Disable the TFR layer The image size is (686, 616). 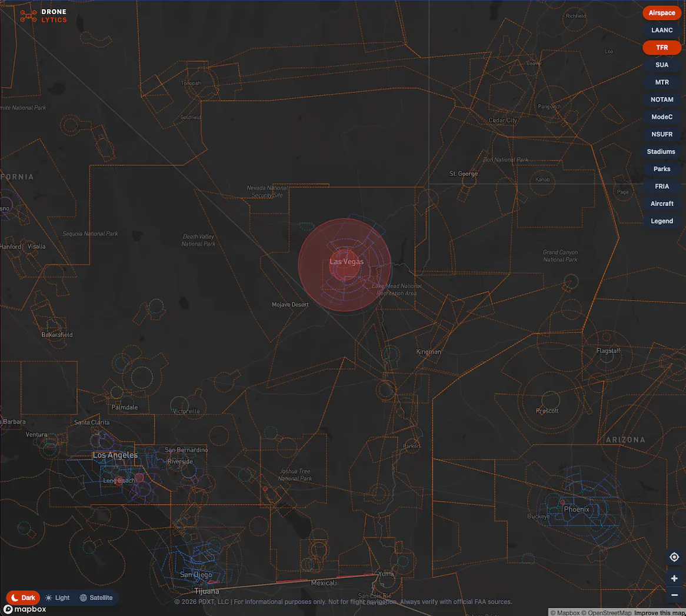click(661, 47)
